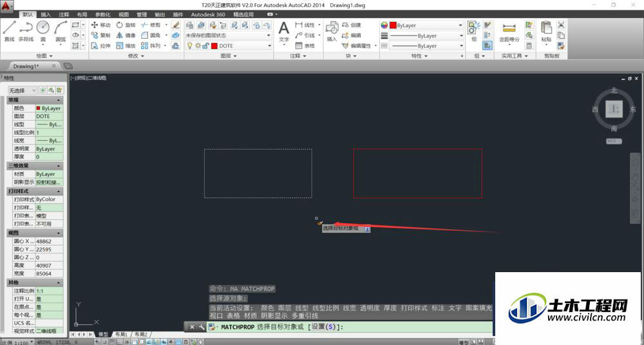Click the Leader (引线) tool
The image size is (644, 345).
coord(305,35)
